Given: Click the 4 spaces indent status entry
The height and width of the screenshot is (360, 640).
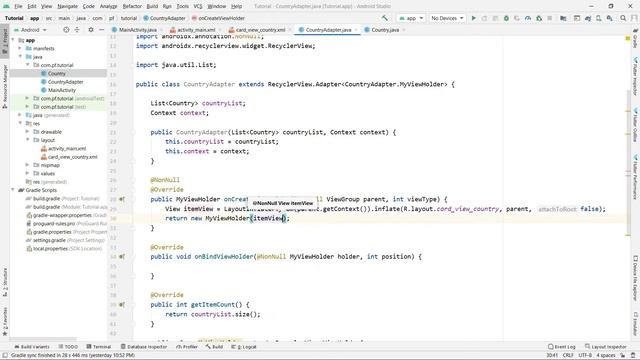Looking at the screenshot, I should [x=606, y=355].
